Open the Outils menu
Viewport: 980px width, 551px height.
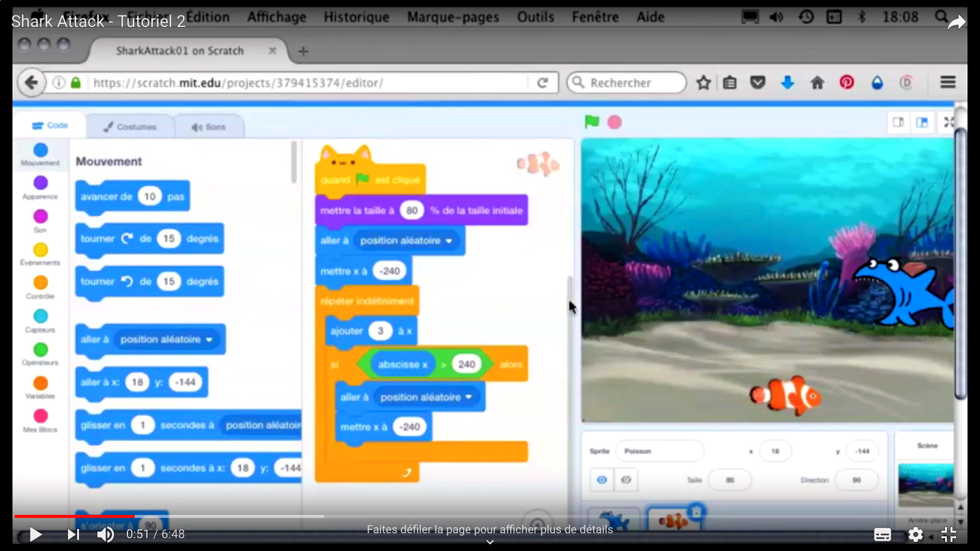click(535, 17)
